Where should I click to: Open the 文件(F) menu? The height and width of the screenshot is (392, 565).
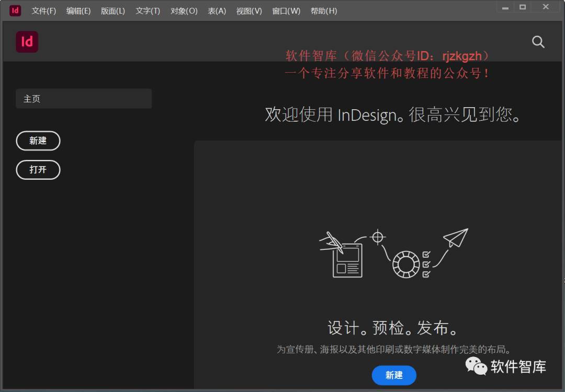tap(43, 11)
